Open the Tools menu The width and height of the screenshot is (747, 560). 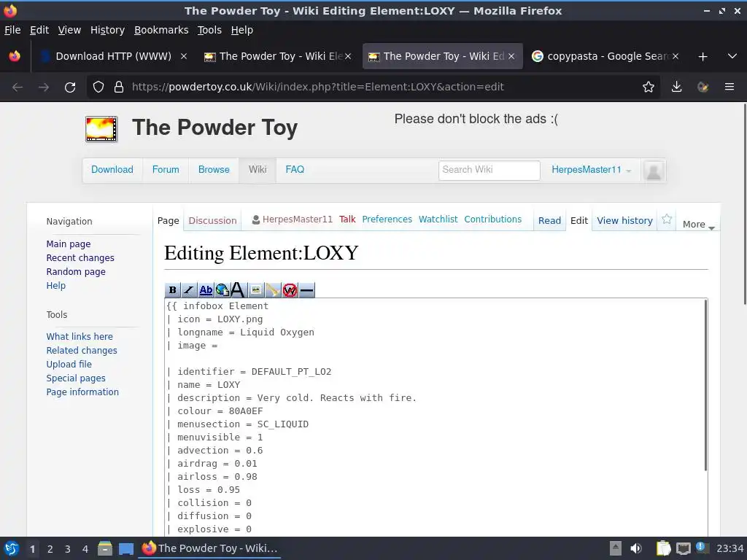pos(209,30)
